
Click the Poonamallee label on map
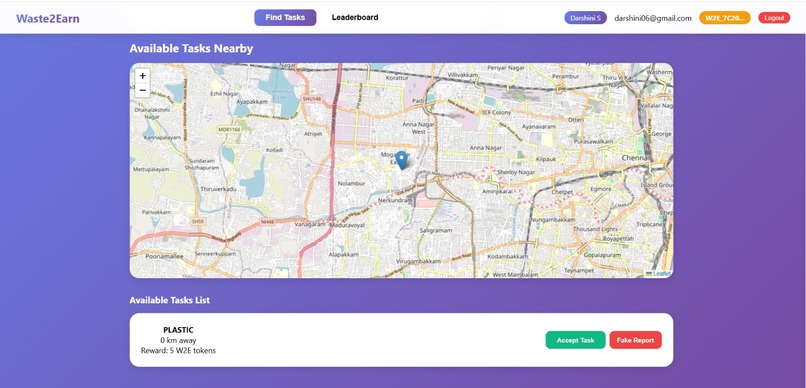(x=164, y=256)
